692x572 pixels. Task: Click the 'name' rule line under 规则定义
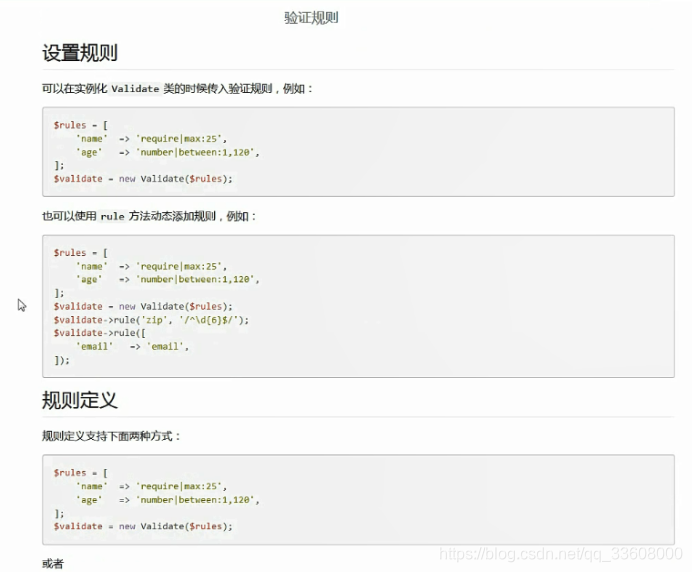coord(151,486)
